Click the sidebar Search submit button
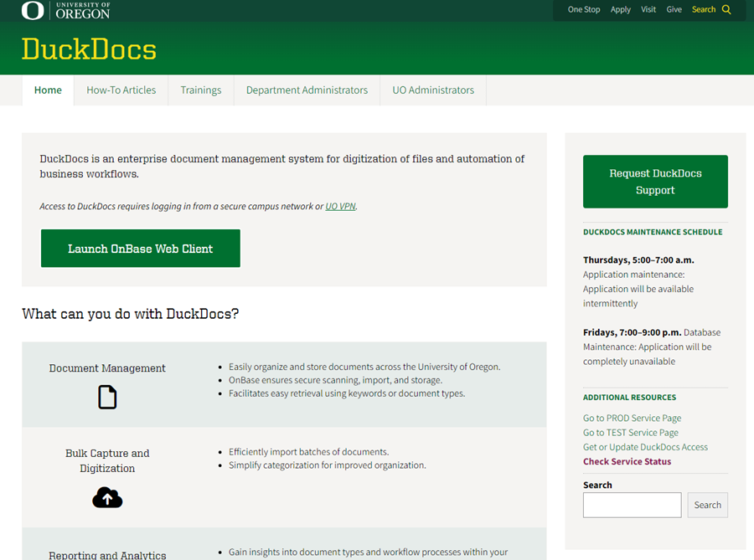This screenshot has width=754, height=560. pos(707,505)
